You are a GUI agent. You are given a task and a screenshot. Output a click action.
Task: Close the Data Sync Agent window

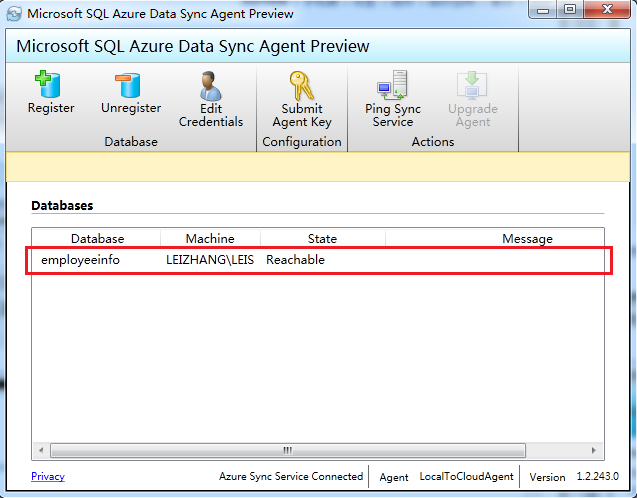[607, 10]
